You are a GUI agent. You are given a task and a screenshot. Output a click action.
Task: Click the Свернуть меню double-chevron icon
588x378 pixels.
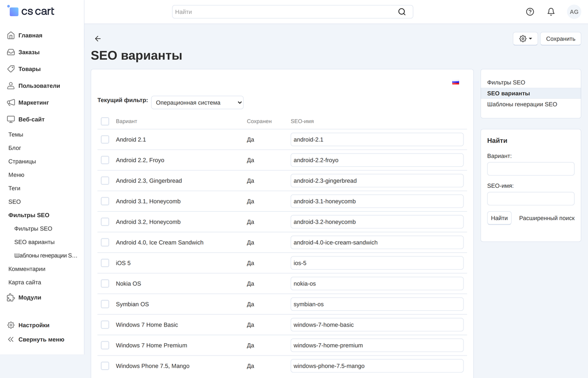click(x=11, y=339)
